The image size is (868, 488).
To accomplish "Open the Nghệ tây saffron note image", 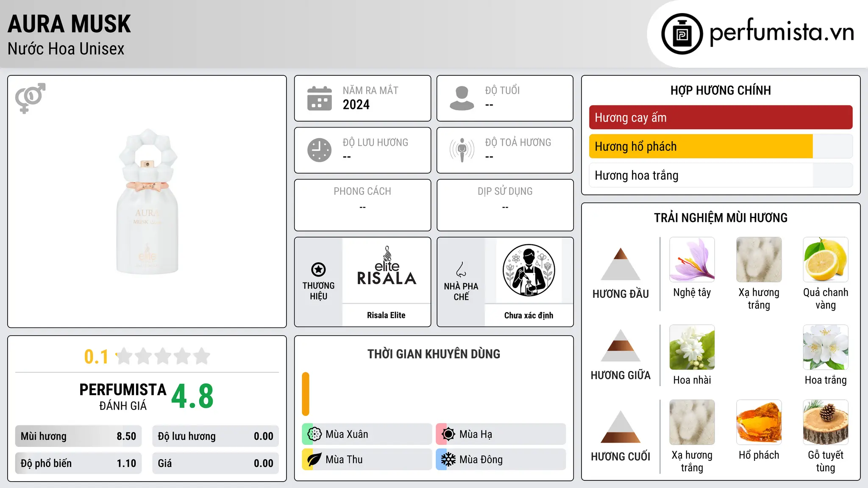I will pos(692,260).
